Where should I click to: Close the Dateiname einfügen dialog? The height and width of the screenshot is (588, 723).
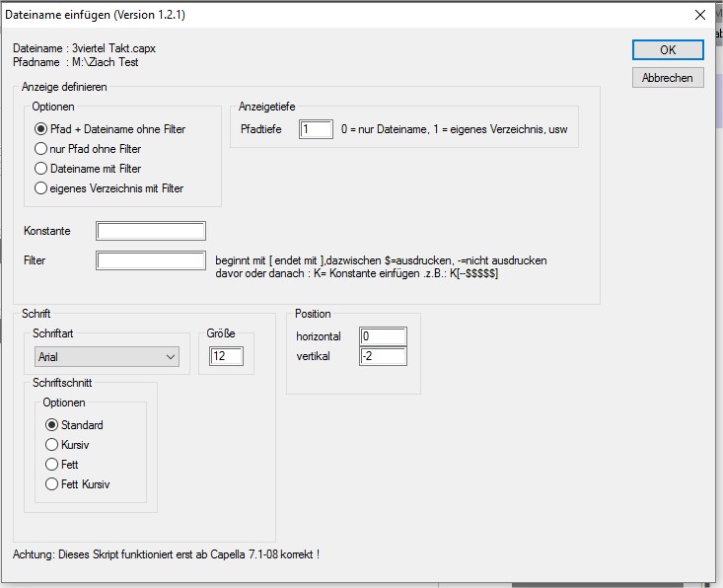coord(700,15)
